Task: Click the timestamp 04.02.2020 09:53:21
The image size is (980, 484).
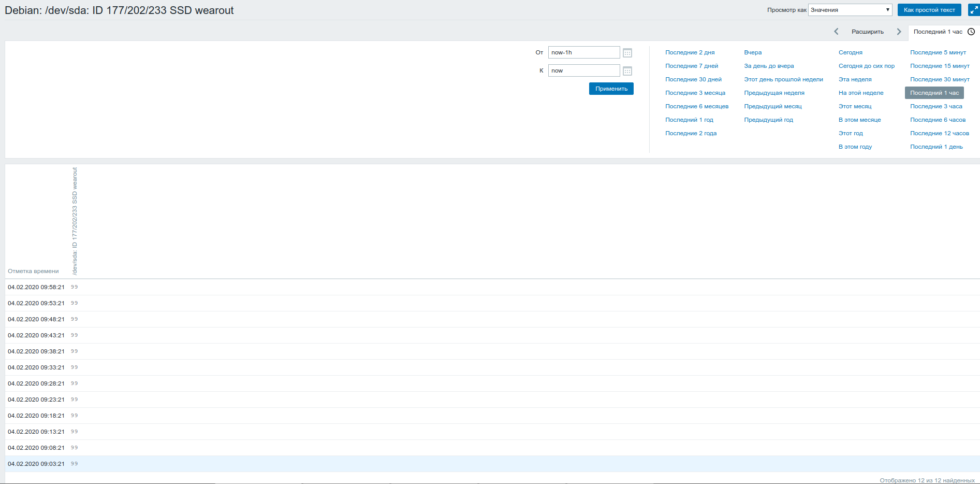Action: click(x=36, y=303)
